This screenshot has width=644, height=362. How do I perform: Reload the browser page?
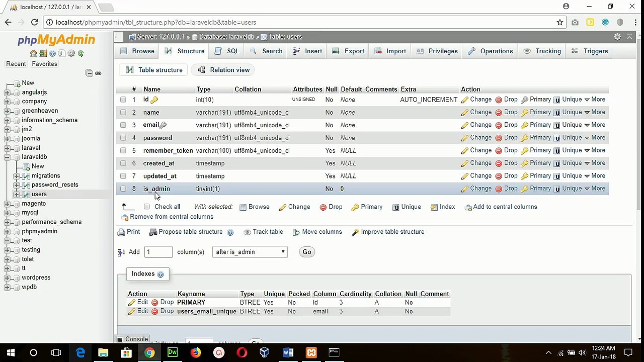[x=34, y=22]
